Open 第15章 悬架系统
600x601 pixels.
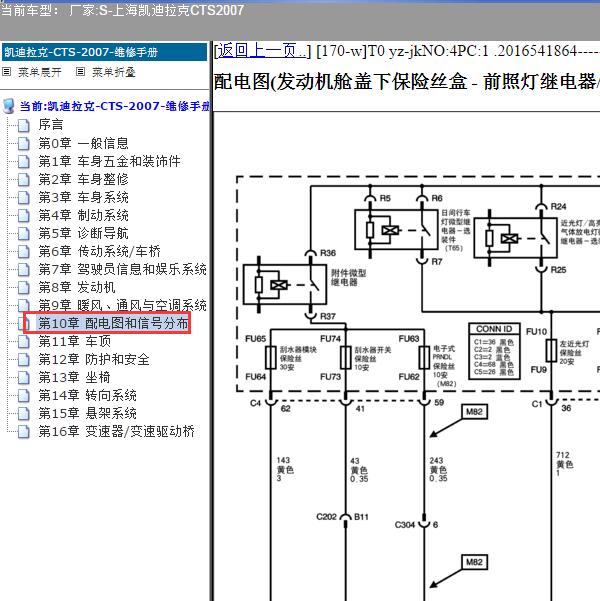click(x=87, y=413)
